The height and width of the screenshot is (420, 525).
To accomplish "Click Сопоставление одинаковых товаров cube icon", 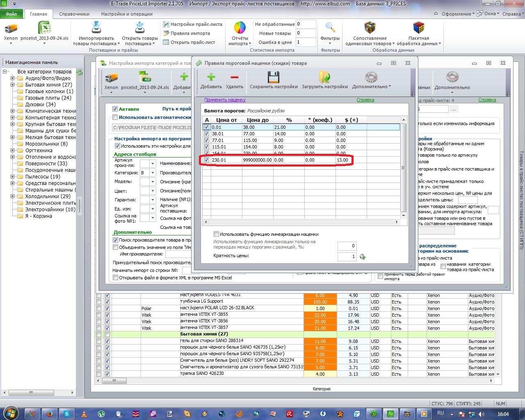I will pyautogui.click(x=370, y=27).
